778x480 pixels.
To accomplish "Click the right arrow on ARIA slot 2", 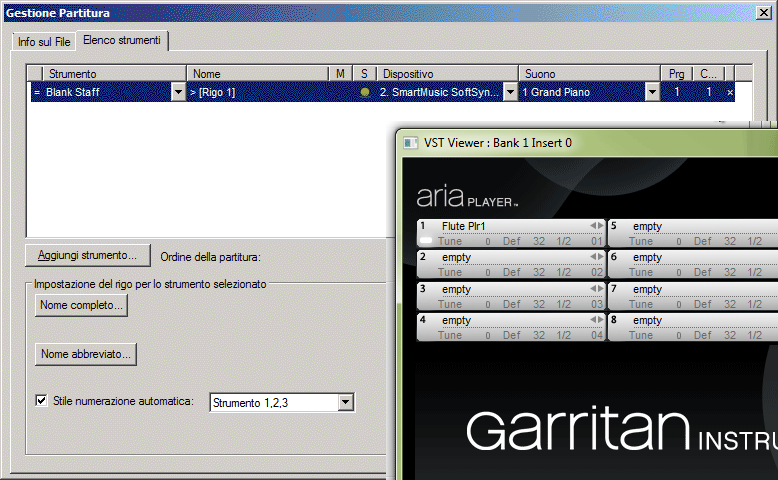I will (x=600, y=257).
